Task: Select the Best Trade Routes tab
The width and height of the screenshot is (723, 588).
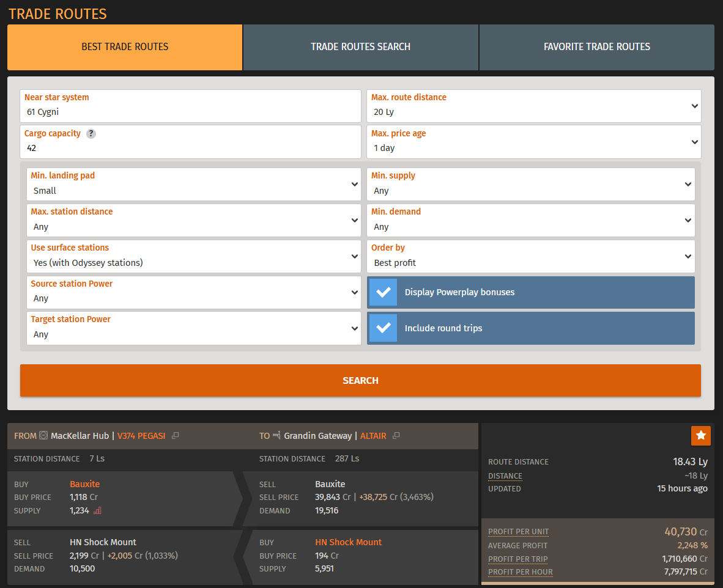Action: coord(125,47)
